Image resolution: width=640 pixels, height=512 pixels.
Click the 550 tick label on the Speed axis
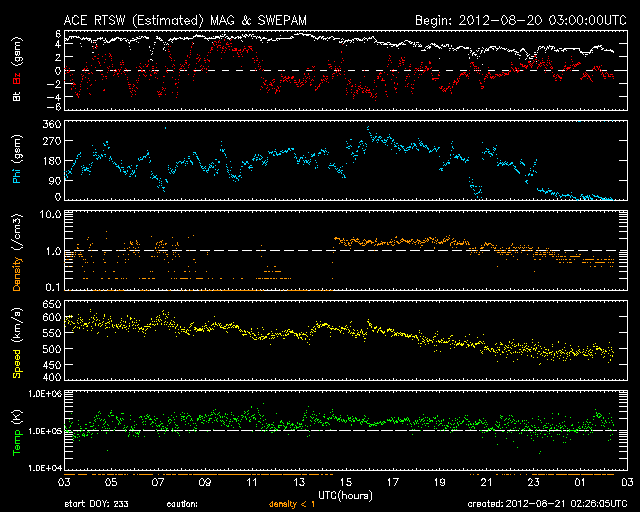click(51, 333)
